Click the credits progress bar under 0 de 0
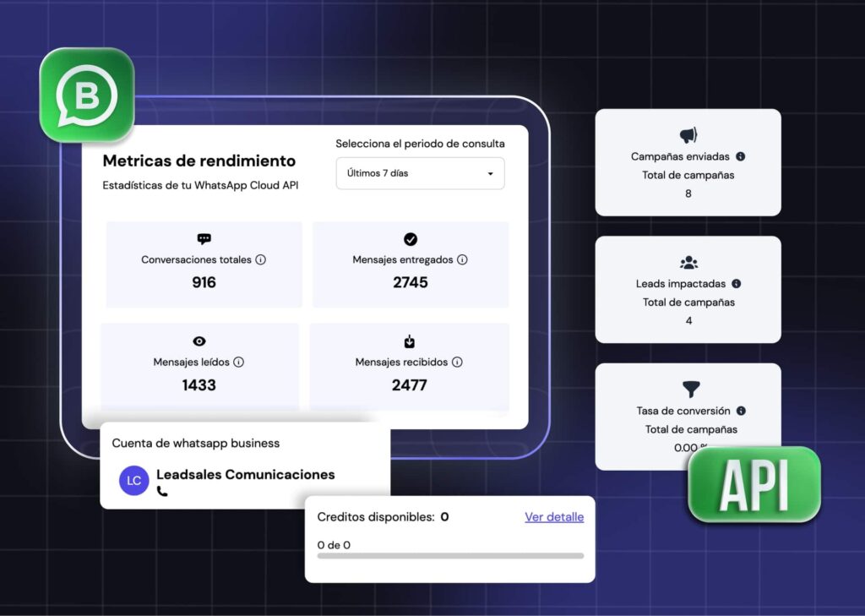Viewport: 865px width, 616px height. 449,556
